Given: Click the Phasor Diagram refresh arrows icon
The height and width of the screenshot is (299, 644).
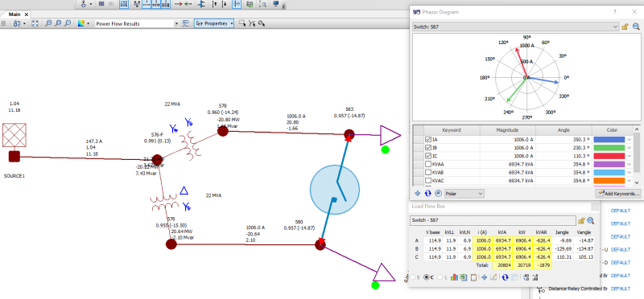Looking at the screenshot, I should coord(428,193).
